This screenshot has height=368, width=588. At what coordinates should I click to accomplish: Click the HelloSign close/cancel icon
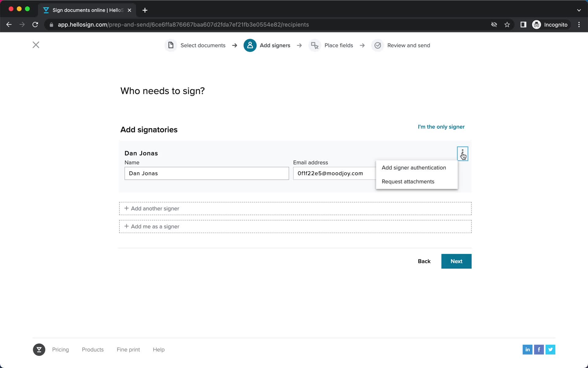(36, 45)
